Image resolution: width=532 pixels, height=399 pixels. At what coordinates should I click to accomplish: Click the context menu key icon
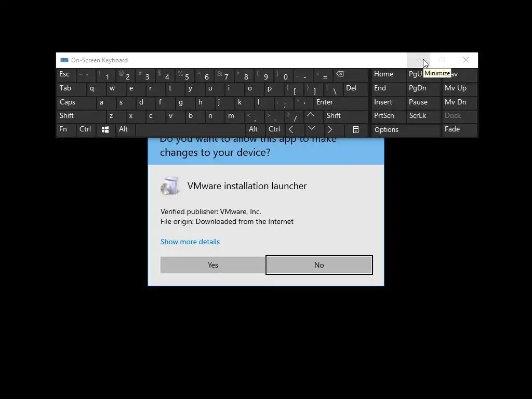coord(355,130)
